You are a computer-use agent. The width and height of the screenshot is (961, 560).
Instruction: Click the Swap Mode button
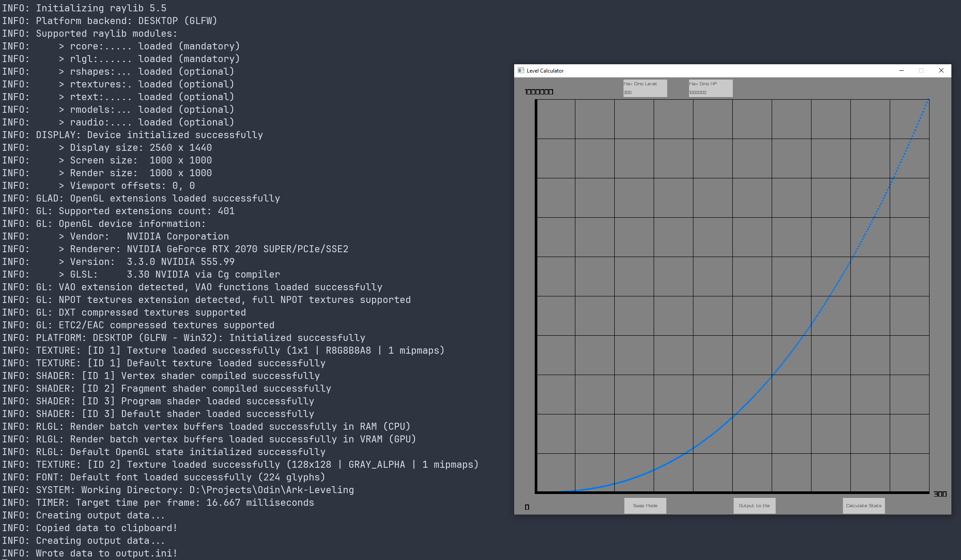coord(645,506)
